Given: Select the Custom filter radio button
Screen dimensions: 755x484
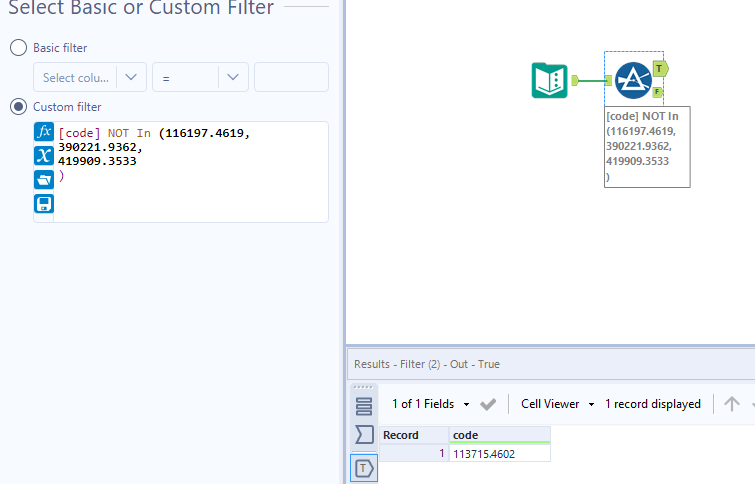Looking at the screenshot, I should [x=18, y=106].
